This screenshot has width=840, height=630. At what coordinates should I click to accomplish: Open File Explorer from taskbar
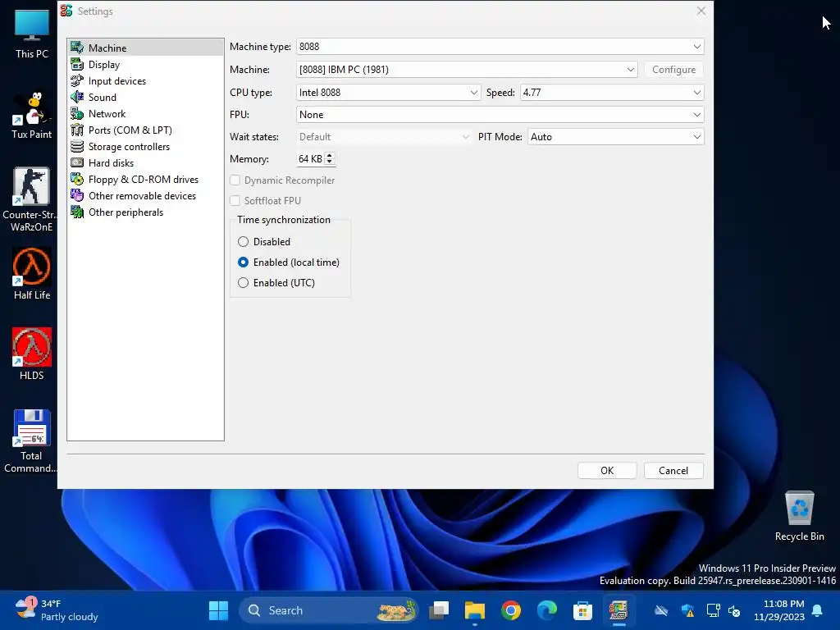coord(475,610)
